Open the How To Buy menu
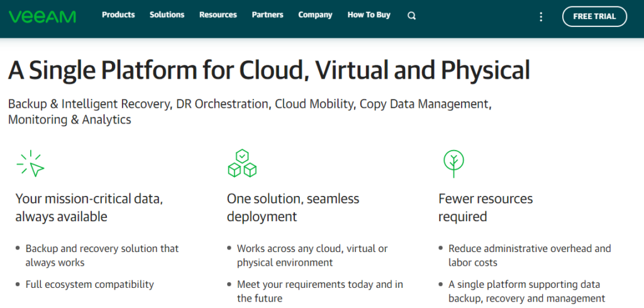Viewport: 644px width, 308px height. pos(369,15)
